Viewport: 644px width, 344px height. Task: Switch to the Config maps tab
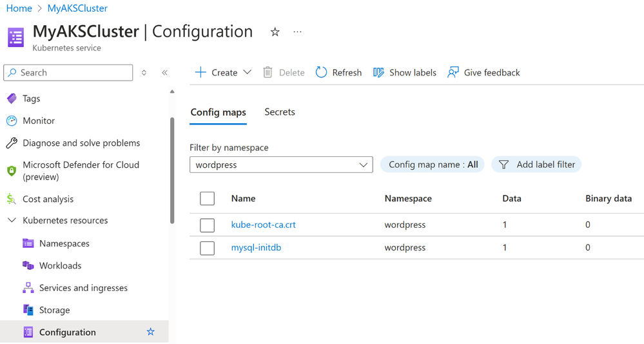218,112
